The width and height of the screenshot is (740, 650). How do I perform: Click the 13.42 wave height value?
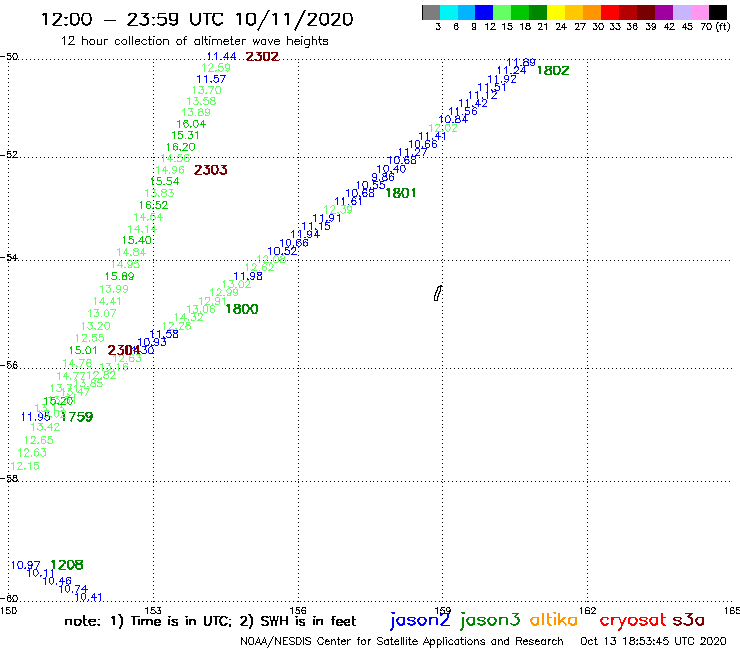pyautogui.click(x=45, y=428)
